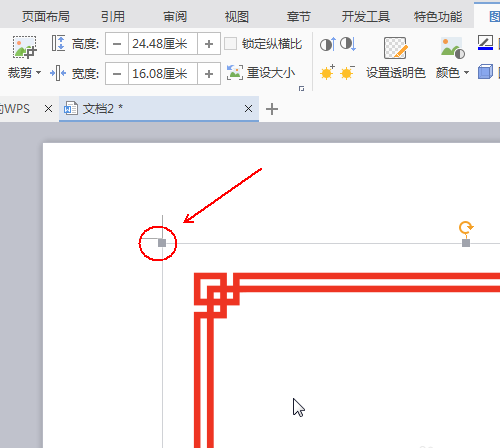Viewport: 500px width, 448px height.
Task: Decrease picture contrast icon
Action: [348, 44]
